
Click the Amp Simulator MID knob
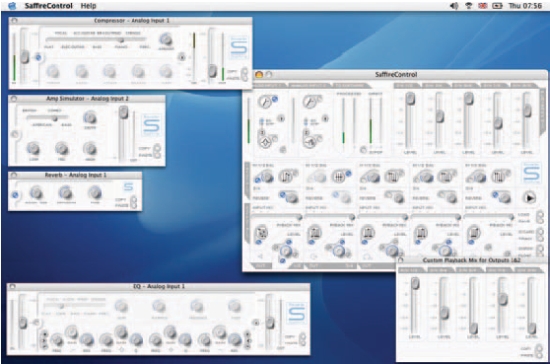62,148
